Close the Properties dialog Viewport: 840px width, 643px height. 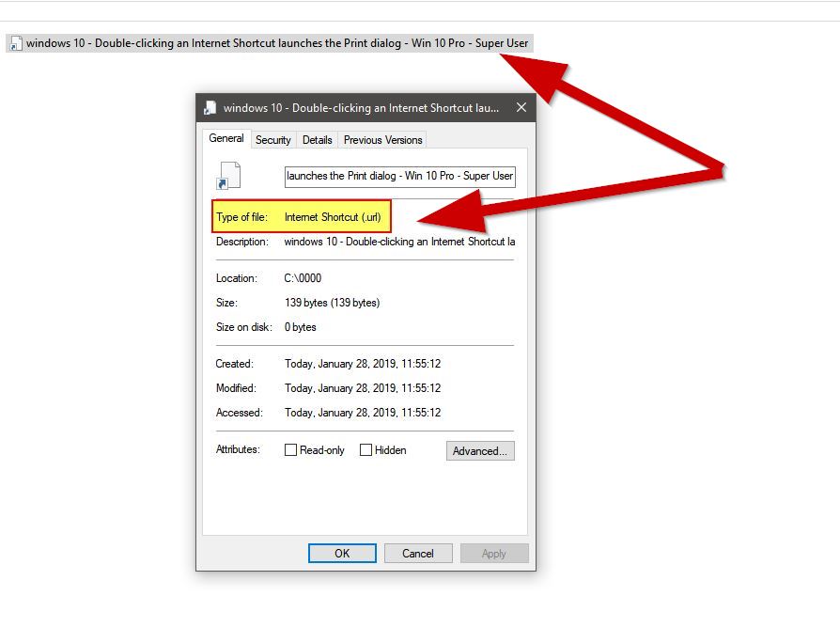pyautogui.click(x=521, y=108)
